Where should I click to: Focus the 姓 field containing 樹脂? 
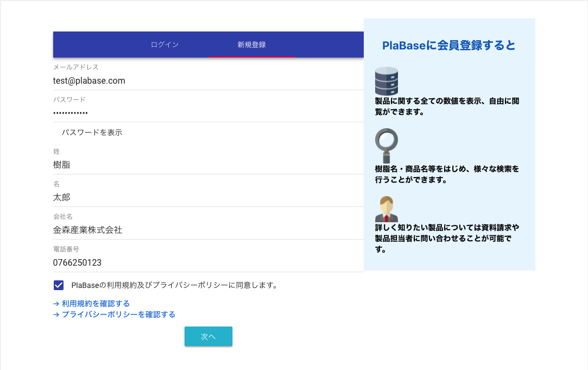pos(208,165)
